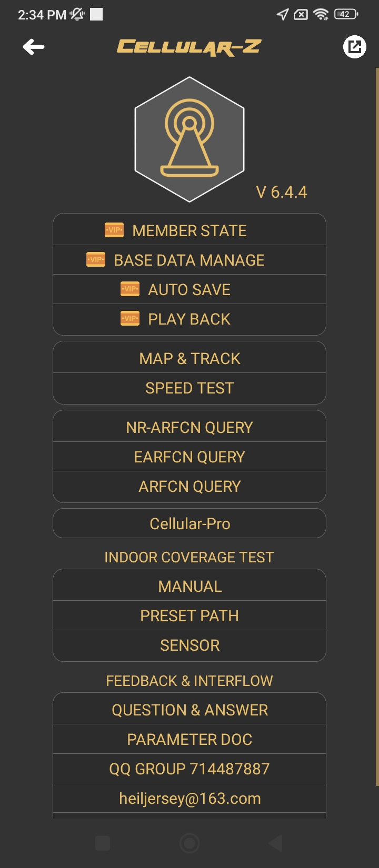
Task: View the PARAMETER DOC
Action: (x=189, y=739)
